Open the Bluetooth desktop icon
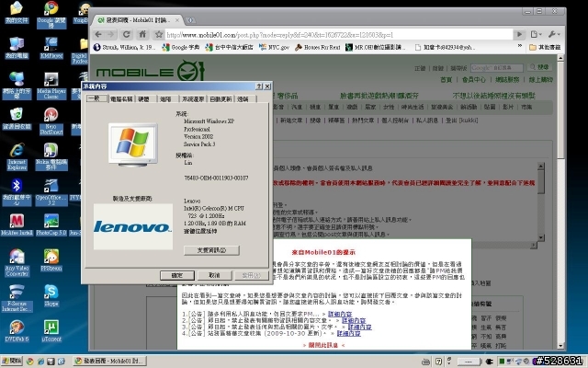588x368 pixels. 17,192
